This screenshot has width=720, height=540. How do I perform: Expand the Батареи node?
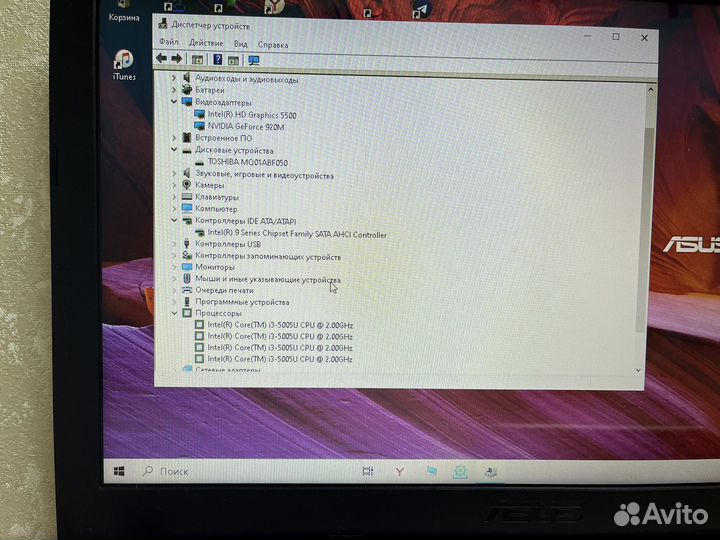(174, 90)
